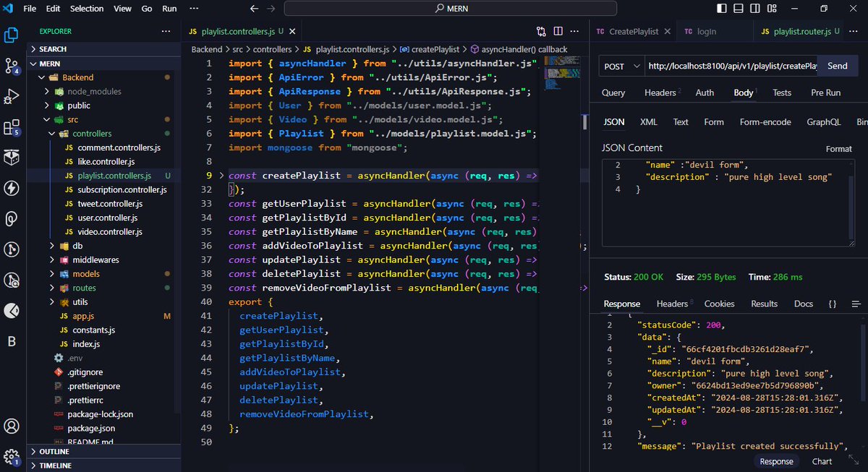Open the Manage gear icon
This screenshot has height=472, width=868.
(x=12, y=457)
